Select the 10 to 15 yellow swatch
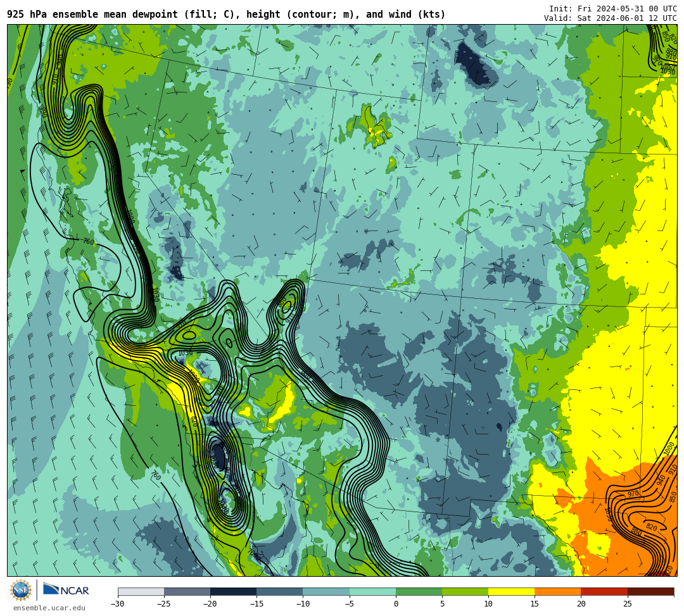 511,591
